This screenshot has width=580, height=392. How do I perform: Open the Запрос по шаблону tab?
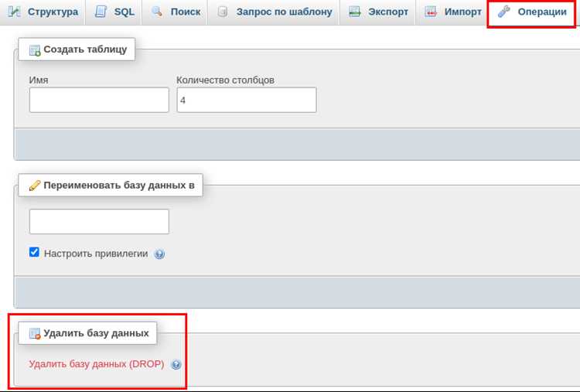pyautogui.click(x=275, y=12)
